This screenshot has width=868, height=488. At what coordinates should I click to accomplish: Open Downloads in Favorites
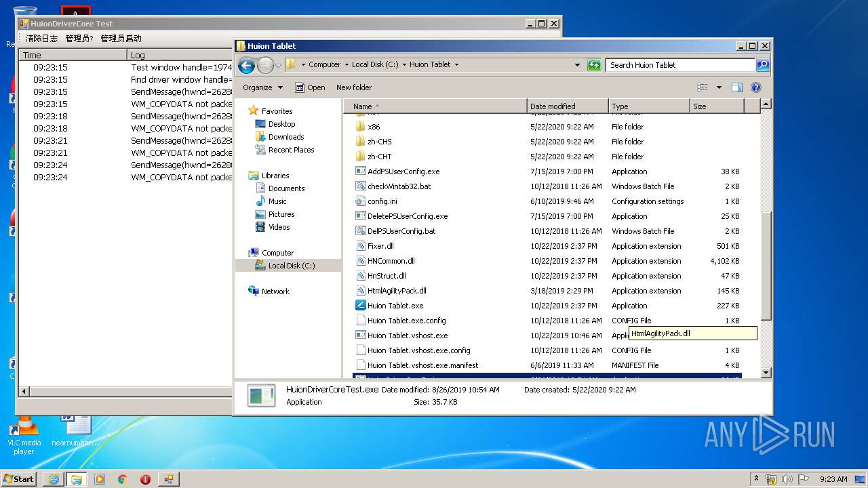tap(285, 137)
